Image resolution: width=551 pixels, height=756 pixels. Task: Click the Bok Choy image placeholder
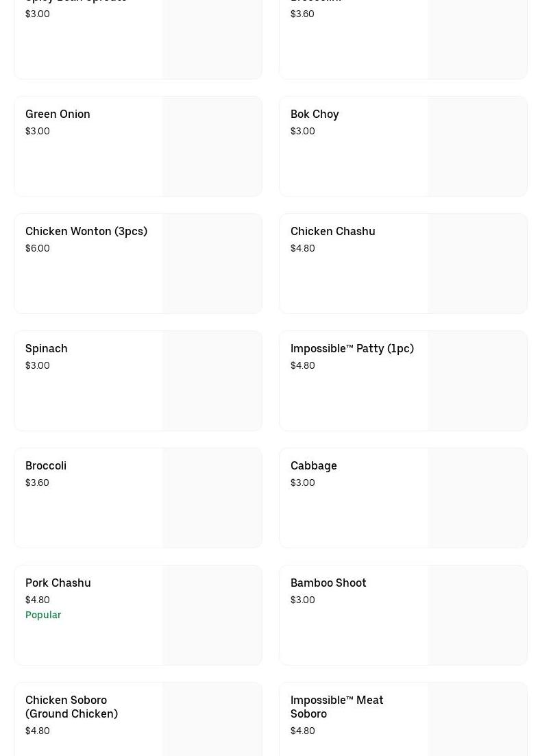click(x=477, y=146)
